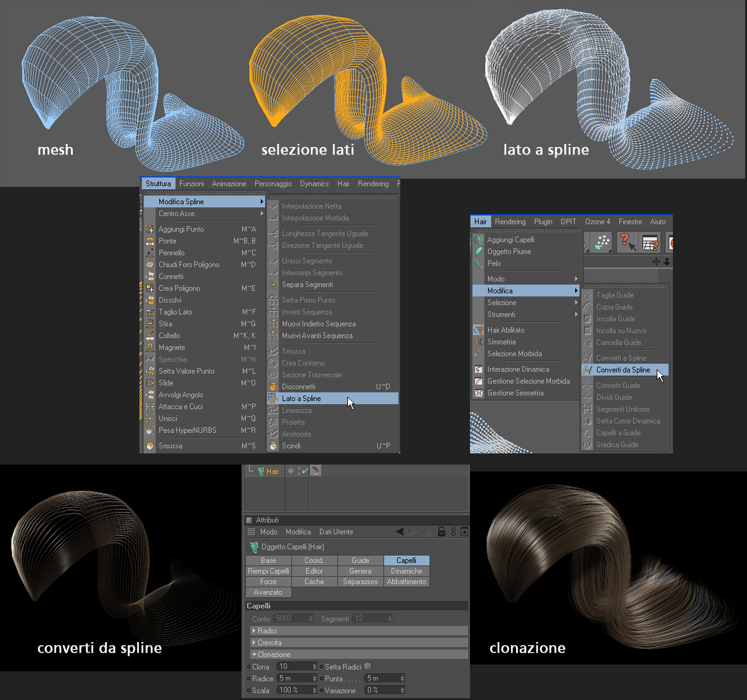Toggle the Variazione keyframe circle

tap(321, 691)
